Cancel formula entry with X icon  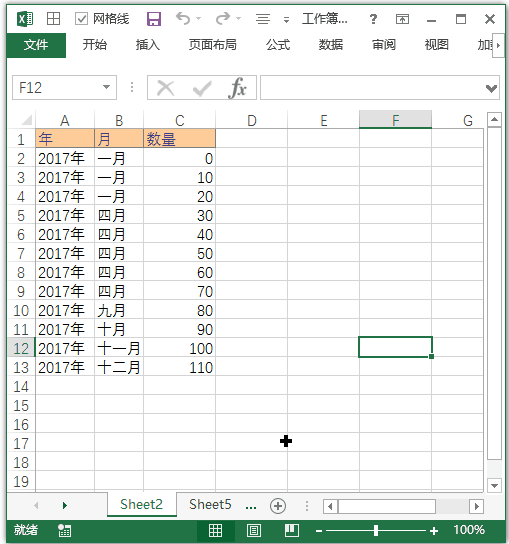click(x=166, y=88)
